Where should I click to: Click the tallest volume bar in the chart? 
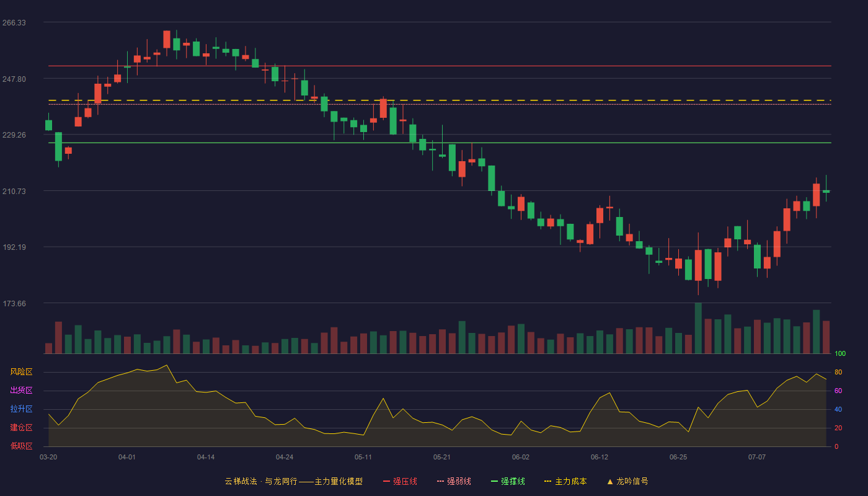pos(698,328)
